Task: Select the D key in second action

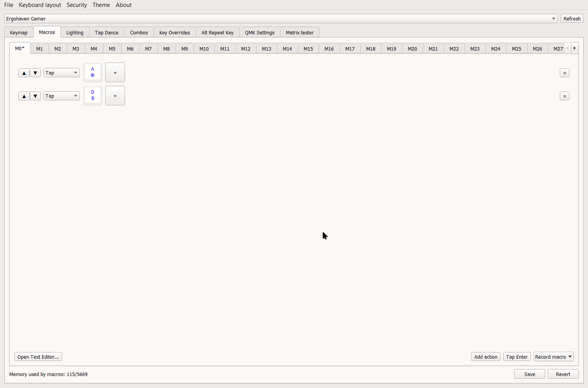Action: point(93,95)
